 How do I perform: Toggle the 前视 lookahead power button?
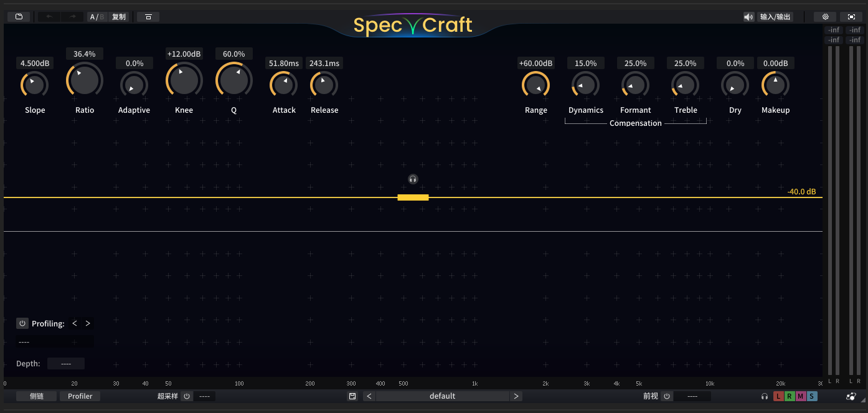coord(666,396)
